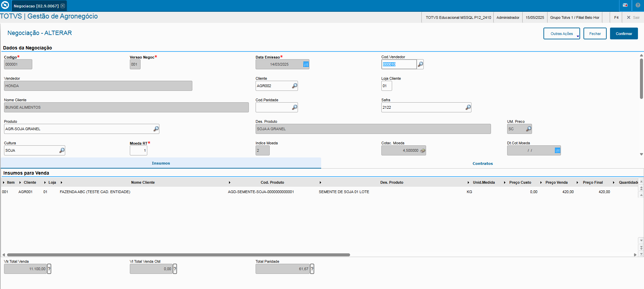Switch to the Insumos tab
Screen dimensions: 644x289
point(161,163)
